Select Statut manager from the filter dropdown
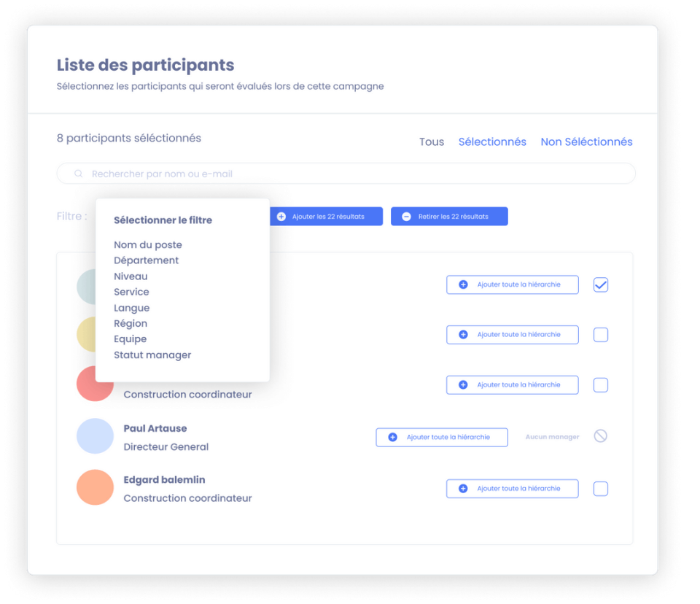The height and width of the screenshot is (604, 700). 152,355
